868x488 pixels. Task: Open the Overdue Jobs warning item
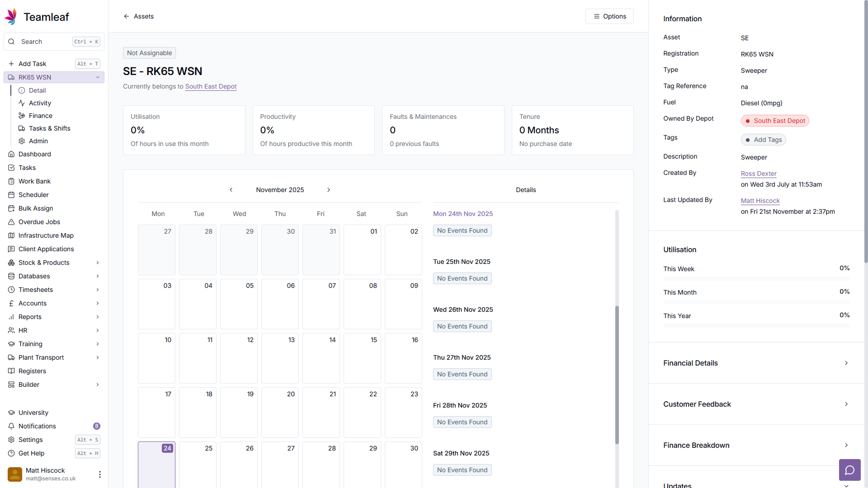(39, 222)
